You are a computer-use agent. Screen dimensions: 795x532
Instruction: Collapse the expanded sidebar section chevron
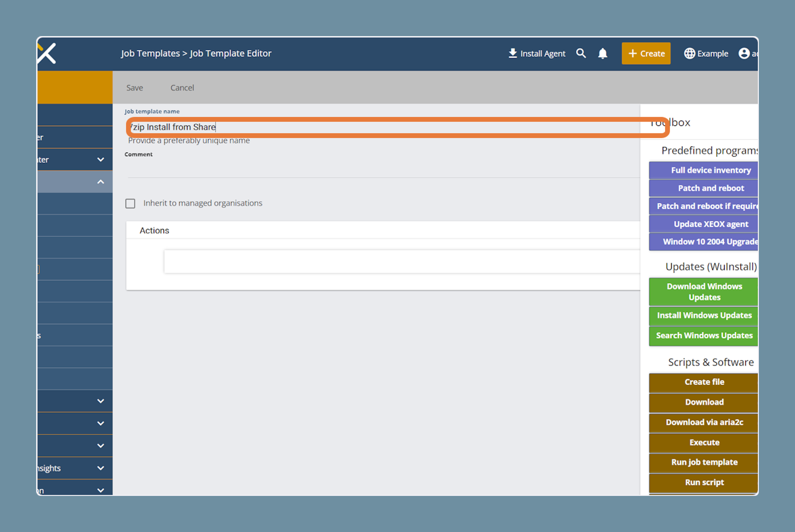[x=100, y=182]
